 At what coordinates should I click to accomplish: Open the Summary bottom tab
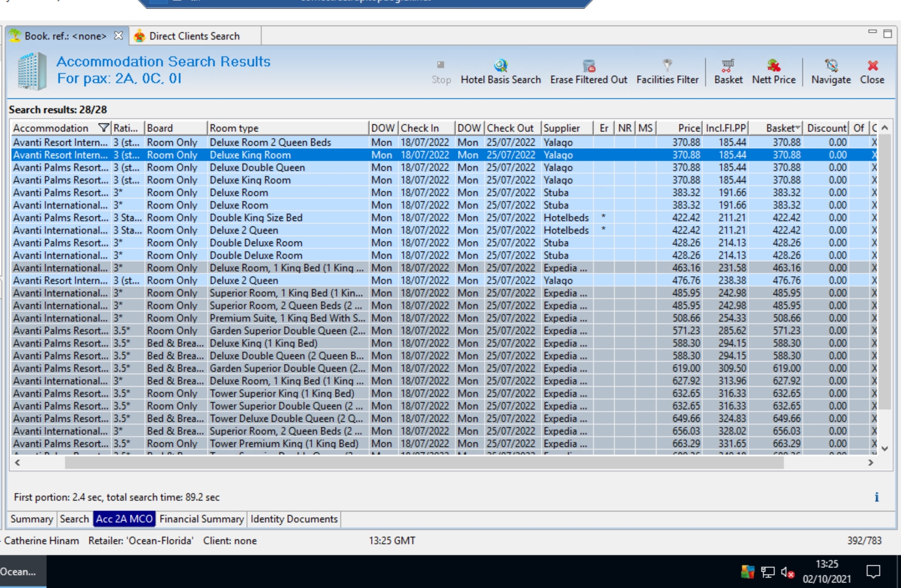(32, 519)
